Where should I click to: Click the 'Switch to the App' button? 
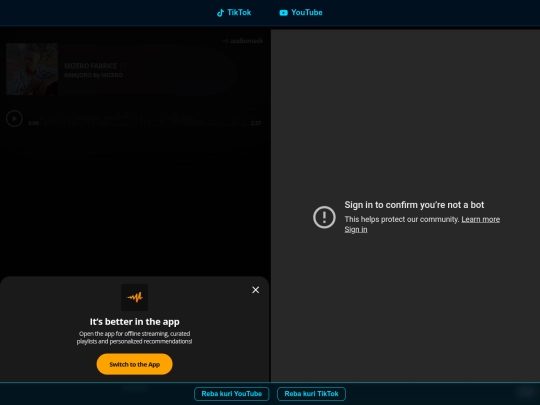pos(134,364)
